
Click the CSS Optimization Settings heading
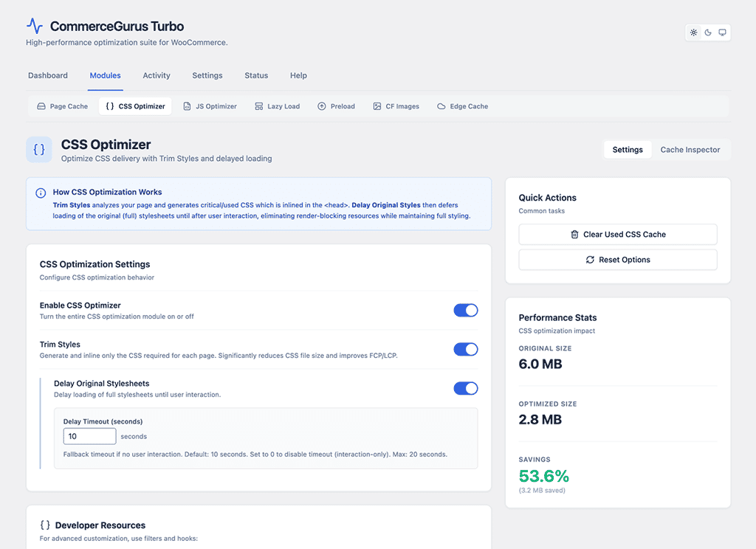point(94,264)
